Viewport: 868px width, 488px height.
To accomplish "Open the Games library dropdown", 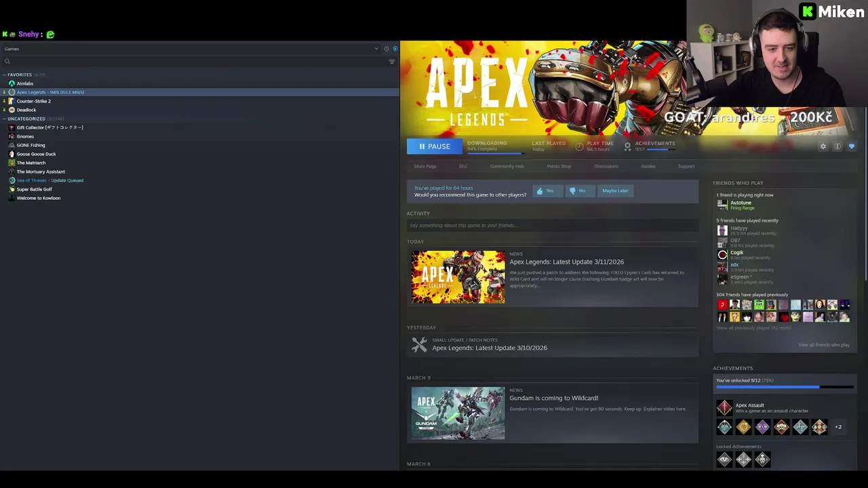I will pos(190,49).
